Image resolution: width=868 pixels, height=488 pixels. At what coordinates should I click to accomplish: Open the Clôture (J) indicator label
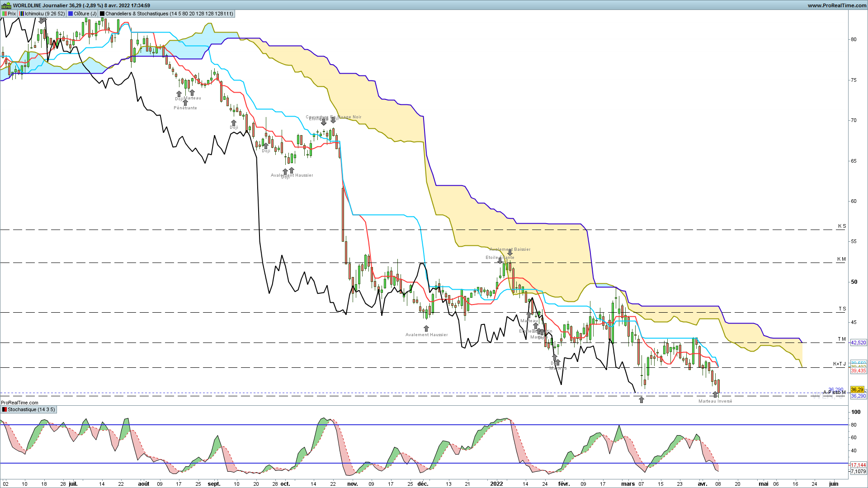tap(85, 14)
